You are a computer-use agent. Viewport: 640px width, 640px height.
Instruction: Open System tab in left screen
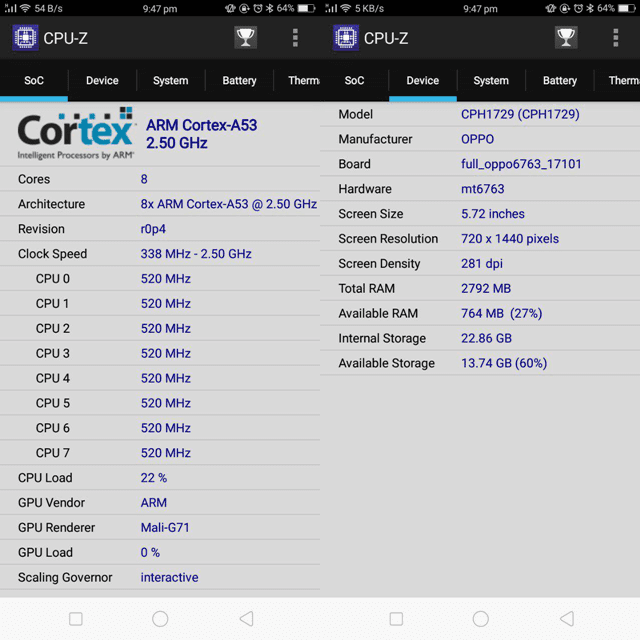[171, 80]
